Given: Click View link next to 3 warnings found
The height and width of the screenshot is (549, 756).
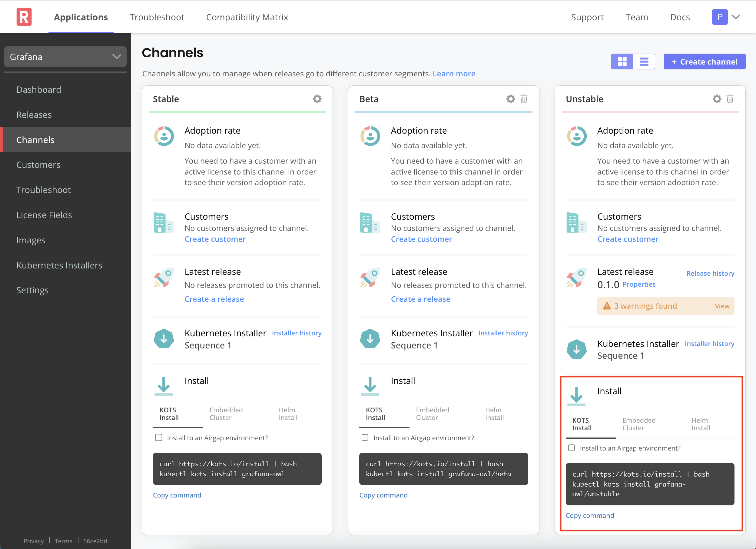Looking at the screenshot, I should click(x=723, y=306).
